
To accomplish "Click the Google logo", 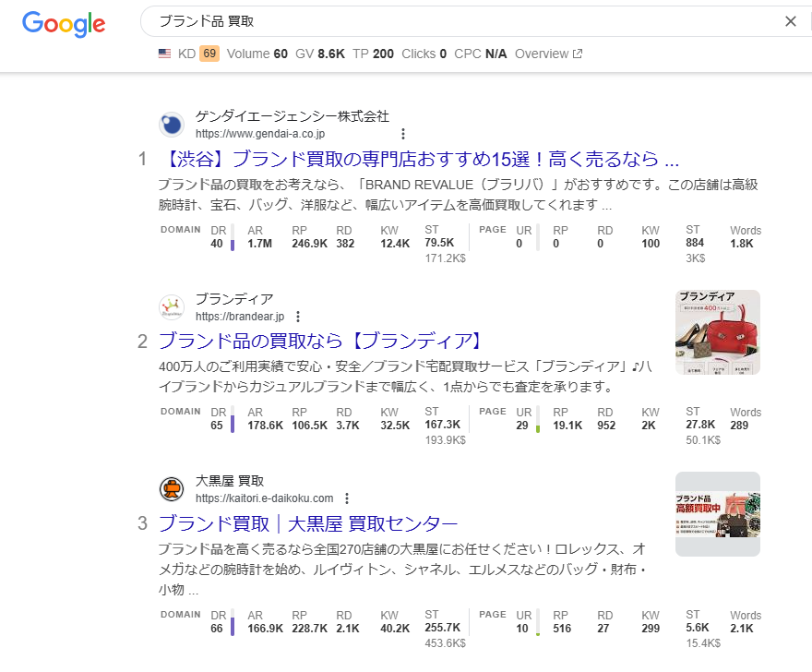I will tap(64, 24).
